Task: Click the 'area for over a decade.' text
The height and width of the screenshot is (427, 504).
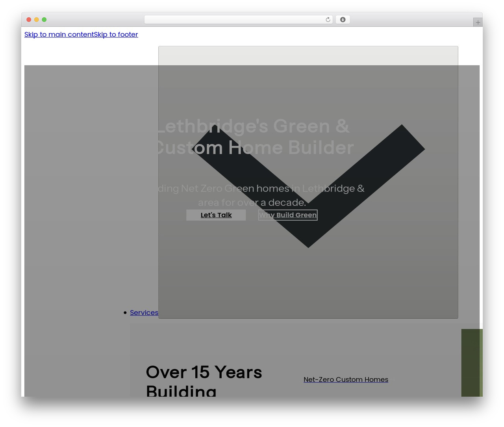Action: pos(252,202)
